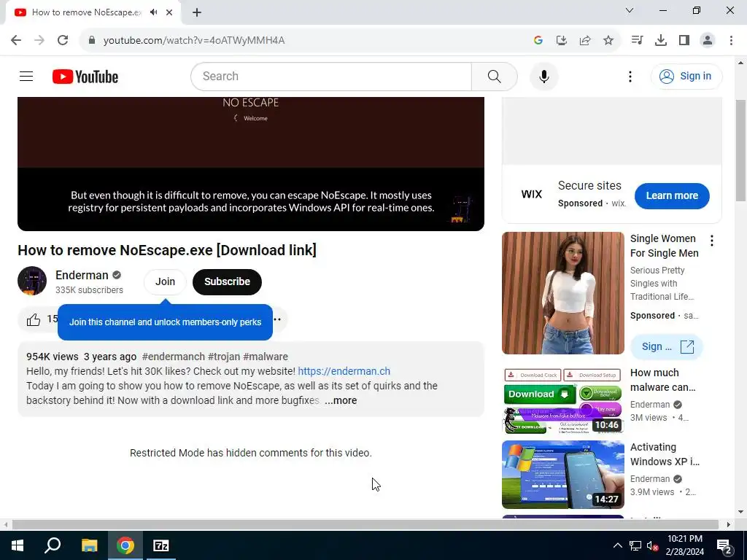
Task: Toggle Chrome side panel
Action: click(x=684, y=41)
